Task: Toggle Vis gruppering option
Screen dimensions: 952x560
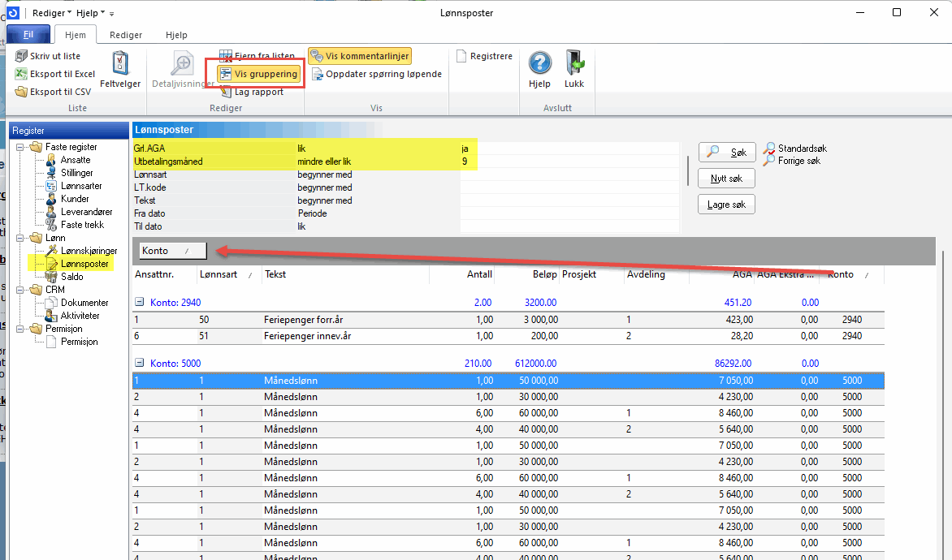Action: pos(258,74)
